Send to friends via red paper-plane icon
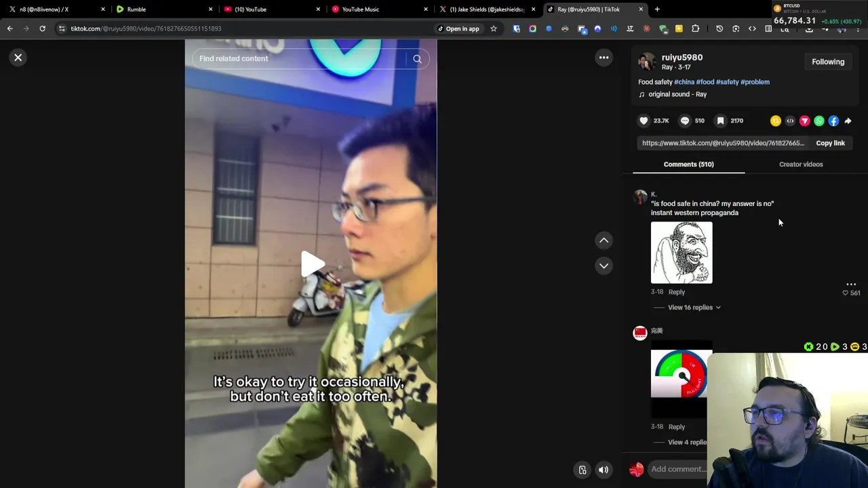868x488 pixels. pos(804,121)
